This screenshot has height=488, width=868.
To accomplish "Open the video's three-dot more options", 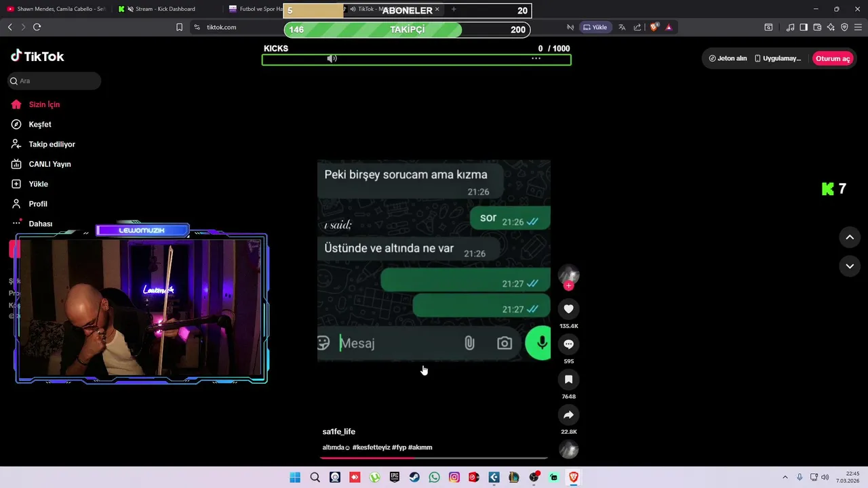I will tap(536, 59).
